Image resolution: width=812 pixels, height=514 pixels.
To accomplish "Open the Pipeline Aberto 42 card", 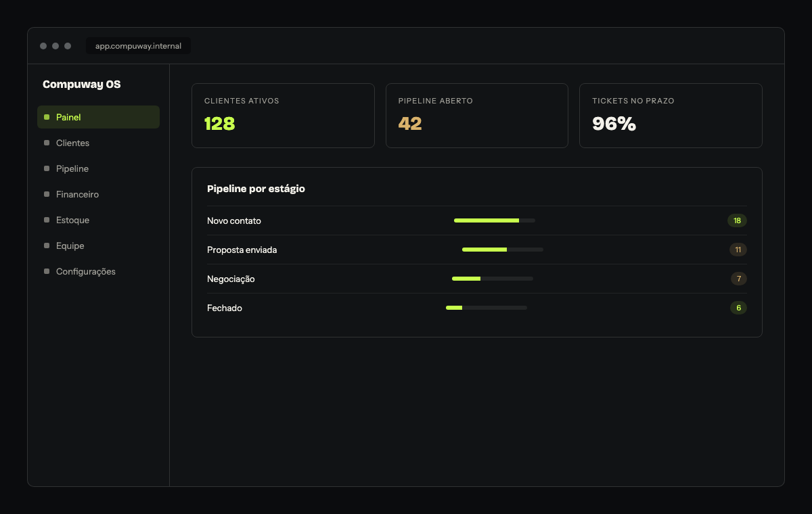I will click(x=477, y=116).
